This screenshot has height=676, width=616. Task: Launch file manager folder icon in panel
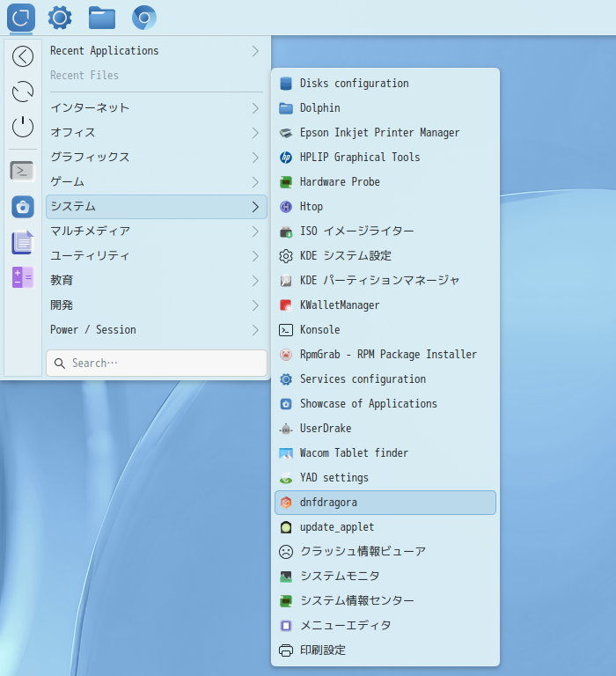102,18
